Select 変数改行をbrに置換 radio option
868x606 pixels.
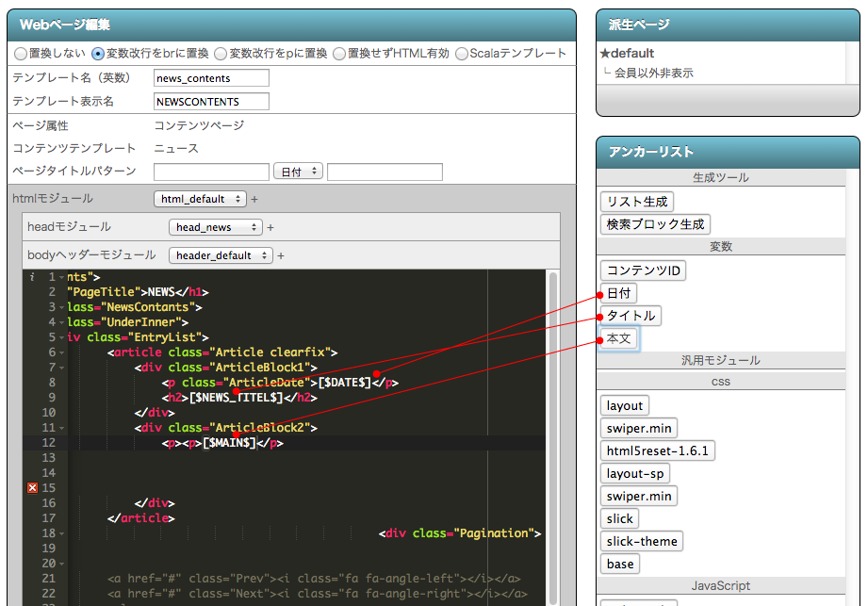click(x=98, y=54)
